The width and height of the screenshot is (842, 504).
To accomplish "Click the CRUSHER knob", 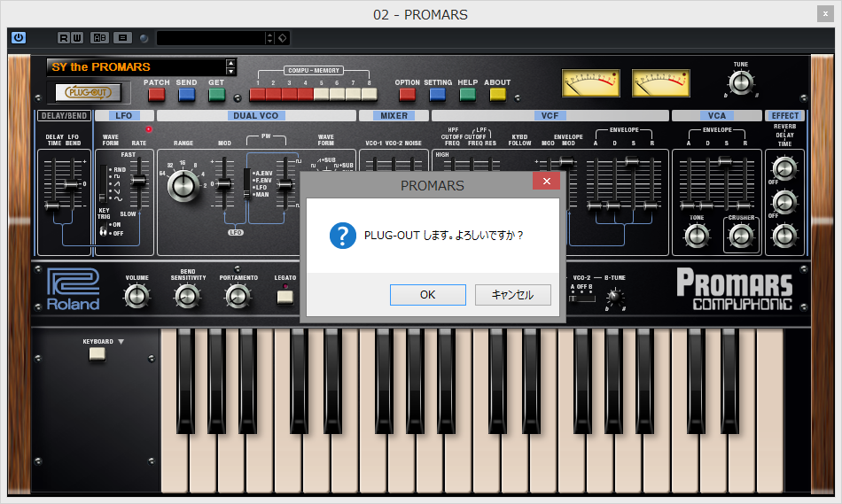I will (x=741, y=235).
